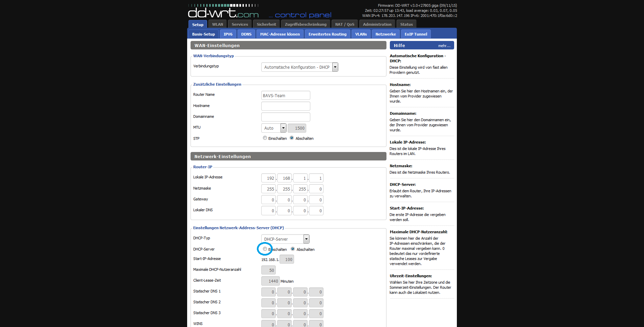
Task: Click first octet of Lokaler DNS
Action: pyautogui.click(x=269, y=211)
